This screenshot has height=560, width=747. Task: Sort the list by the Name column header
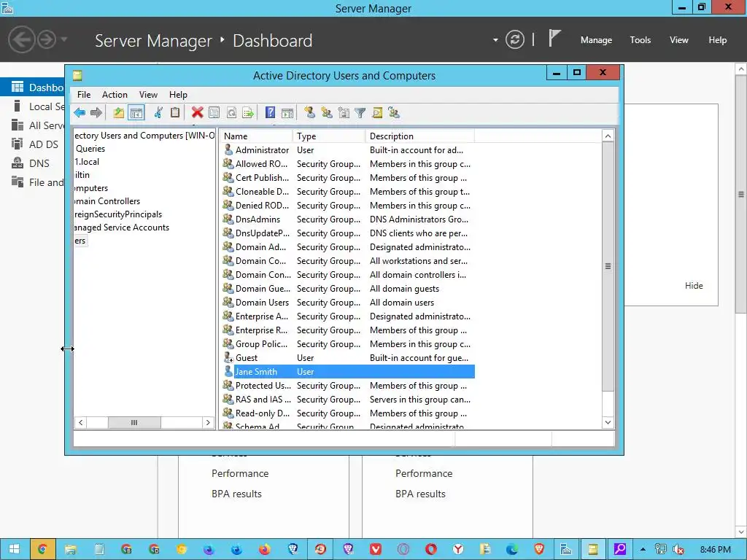pyautogui.click(x=256, y=136)
